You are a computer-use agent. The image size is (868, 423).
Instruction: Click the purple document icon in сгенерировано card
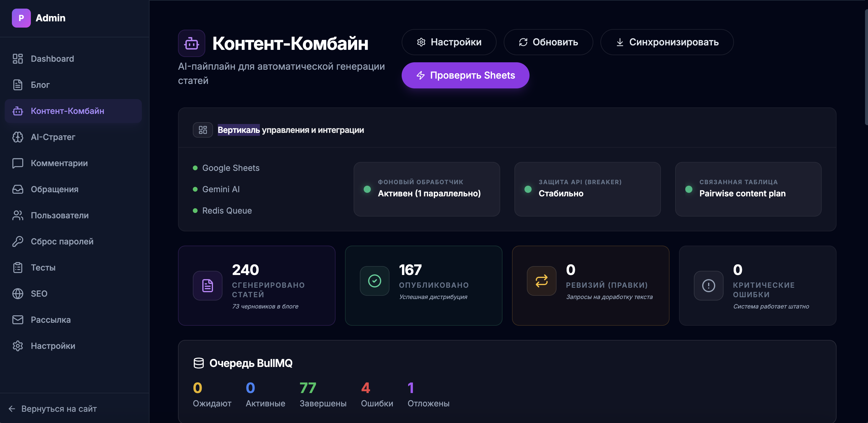pyautogui.click(x=207, y=285)
